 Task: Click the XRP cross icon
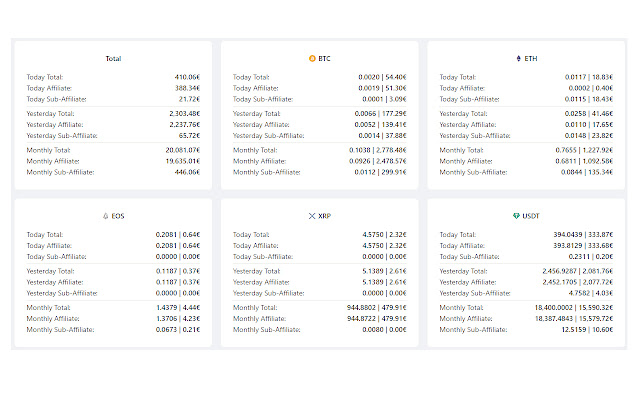coord(312,216)
